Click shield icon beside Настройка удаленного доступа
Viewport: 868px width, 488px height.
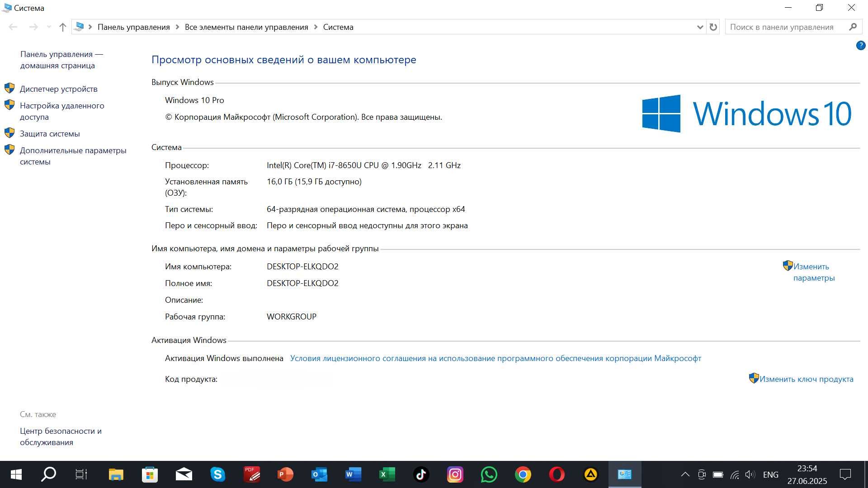pos(9,105)
